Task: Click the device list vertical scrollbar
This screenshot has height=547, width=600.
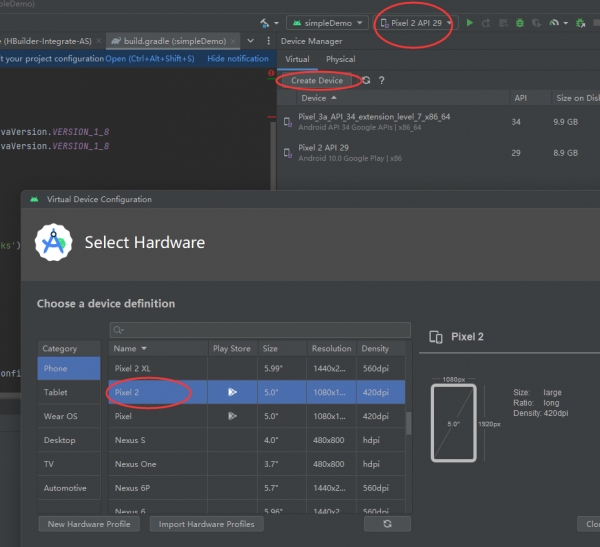Action: point(408,423)
